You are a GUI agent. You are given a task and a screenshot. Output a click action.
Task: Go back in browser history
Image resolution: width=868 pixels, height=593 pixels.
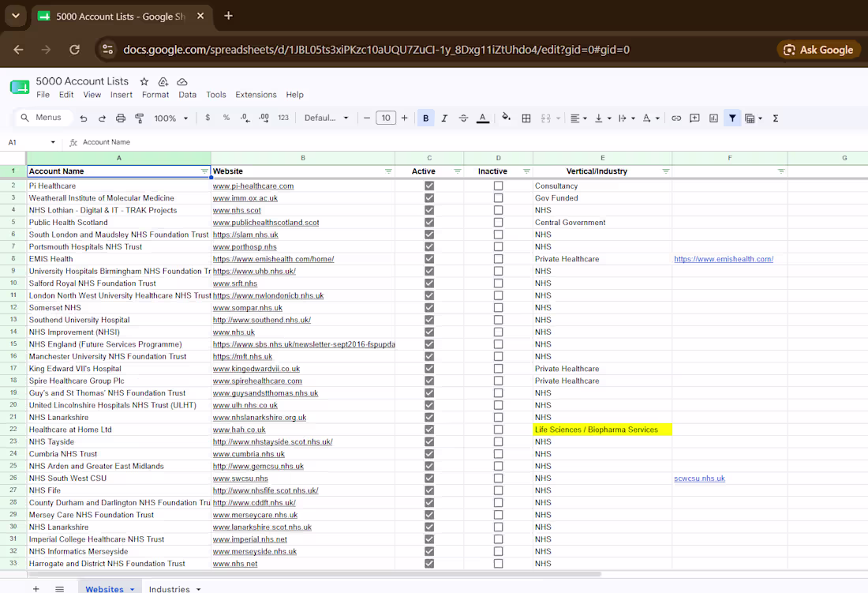[18, 49]
